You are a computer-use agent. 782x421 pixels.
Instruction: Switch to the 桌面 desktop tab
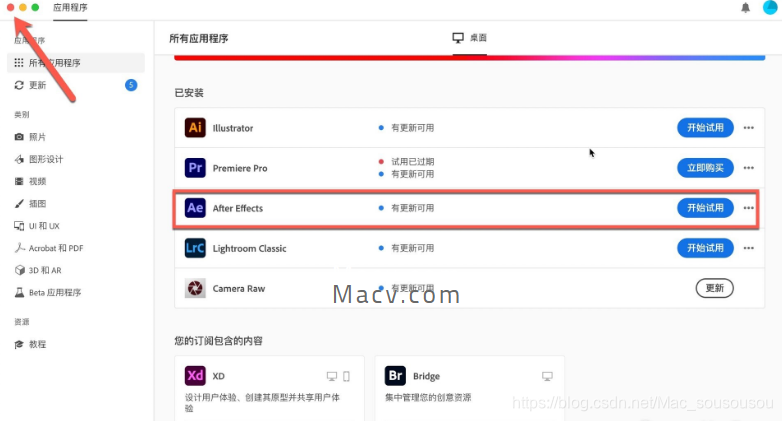click(470, 38)
